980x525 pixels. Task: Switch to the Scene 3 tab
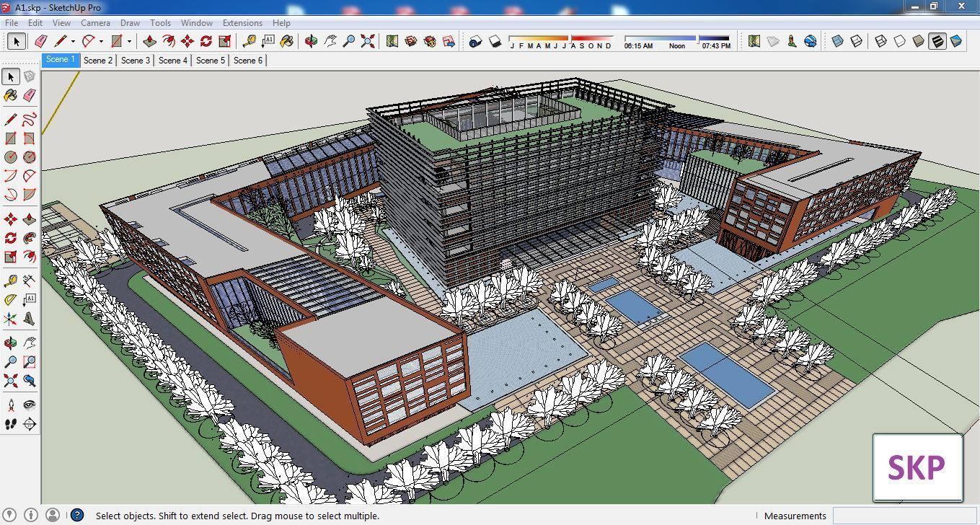[x=136, y=61]
